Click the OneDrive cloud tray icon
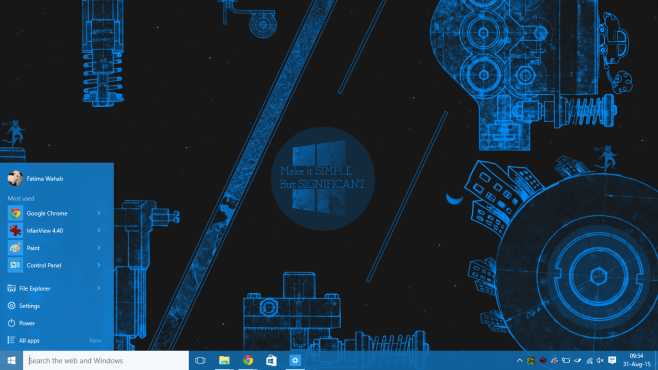 coord(578,361)
